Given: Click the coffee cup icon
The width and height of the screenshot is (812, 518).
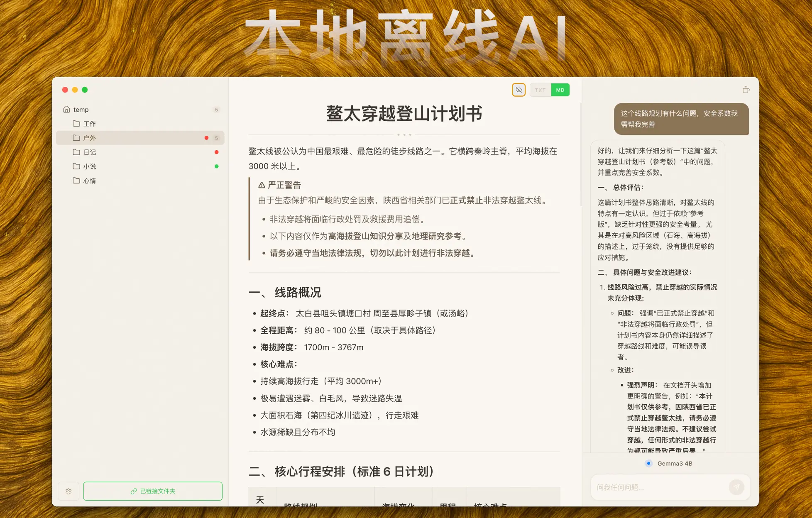Looking at the screenshot, I should tap(746, 90).
